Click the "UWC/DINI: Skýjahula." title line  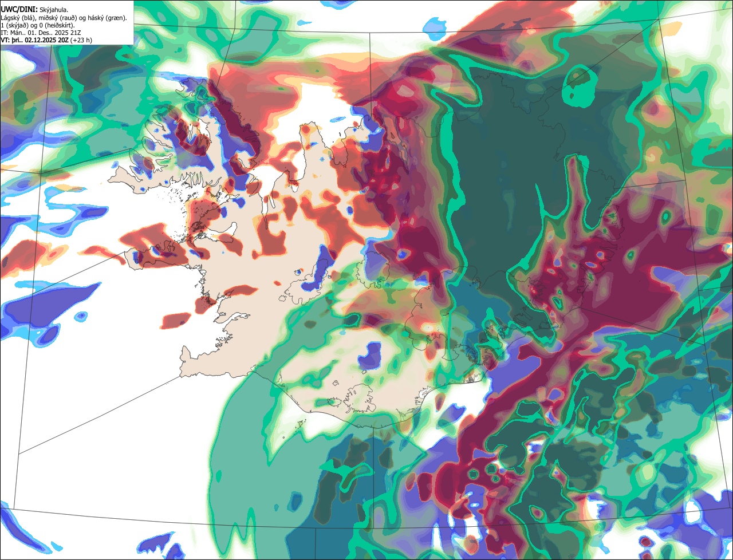pos(34,10)
